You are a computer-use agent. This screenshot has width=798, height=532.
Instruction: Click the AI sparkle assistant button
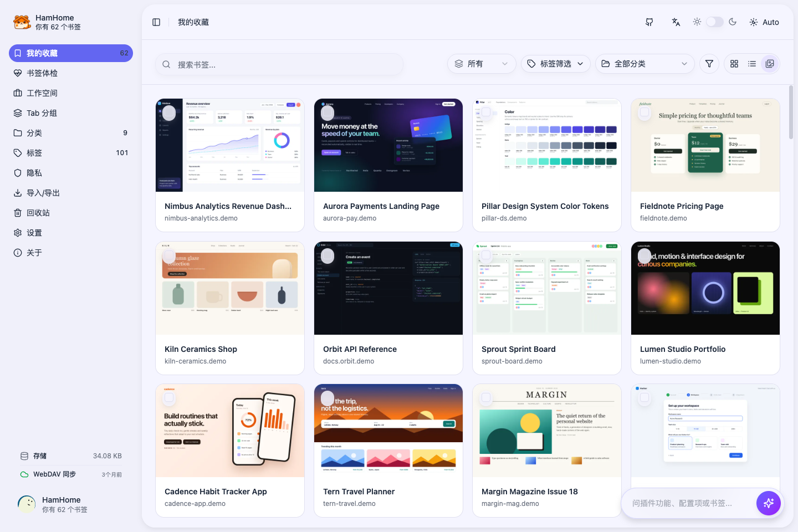(x=769, y=503)
